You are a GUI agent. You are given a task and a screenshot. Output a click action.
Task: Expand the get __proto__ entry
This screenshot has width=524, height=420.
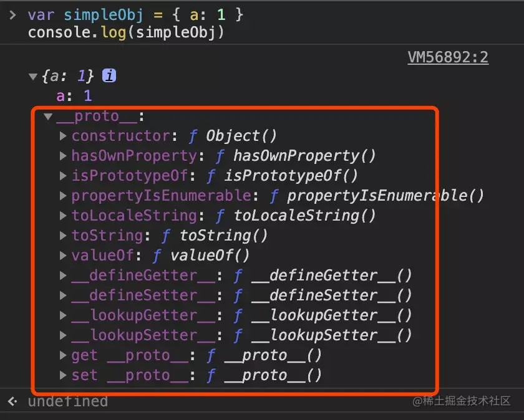tap(63, 355)
